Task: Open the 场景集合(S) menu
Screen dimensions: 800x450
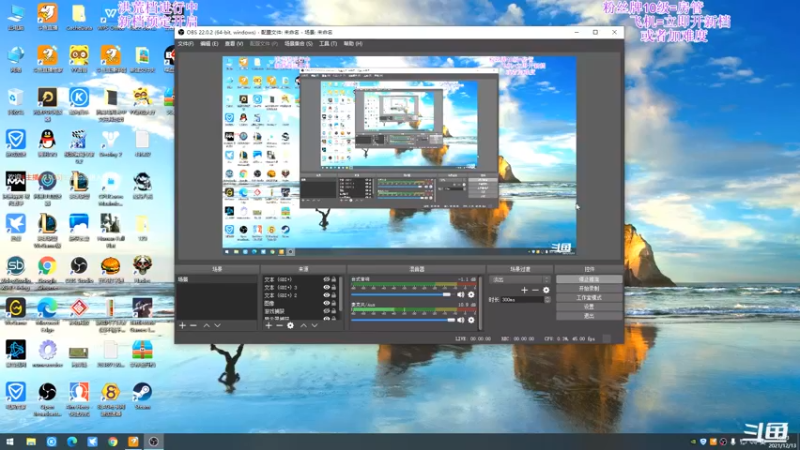Action: (298, 44)
